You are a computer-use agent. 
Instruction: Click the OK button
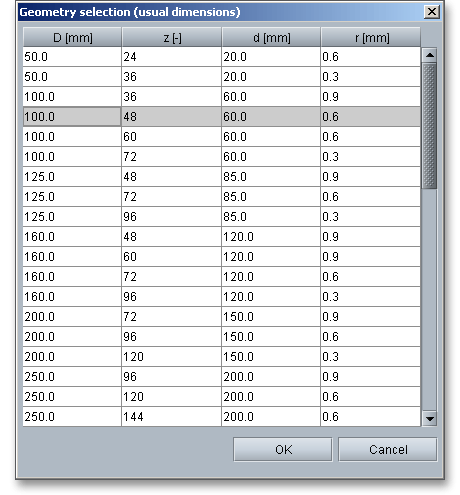click(x=283, y=449)
